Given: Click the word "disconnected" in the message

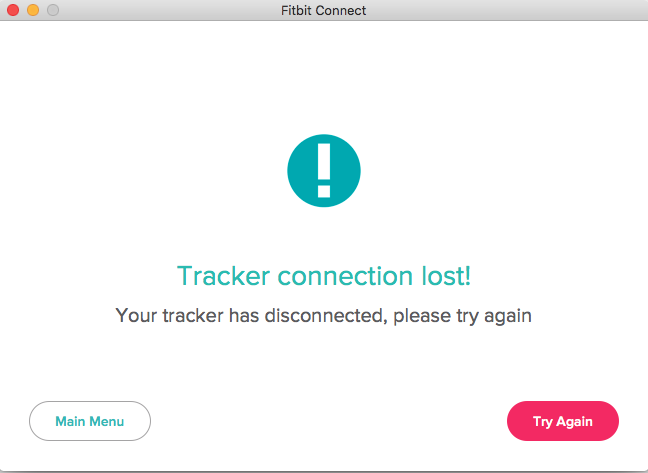Looking at the screenshot, I should coord(326,316).
